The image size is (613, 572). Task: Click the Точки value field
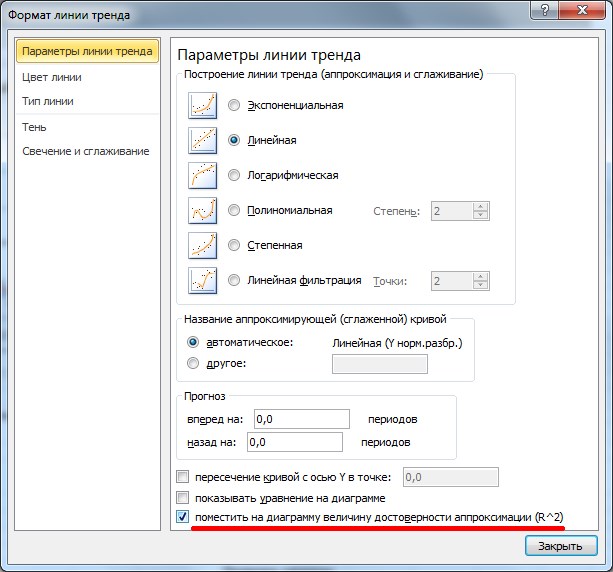click(x=452, y=281)
